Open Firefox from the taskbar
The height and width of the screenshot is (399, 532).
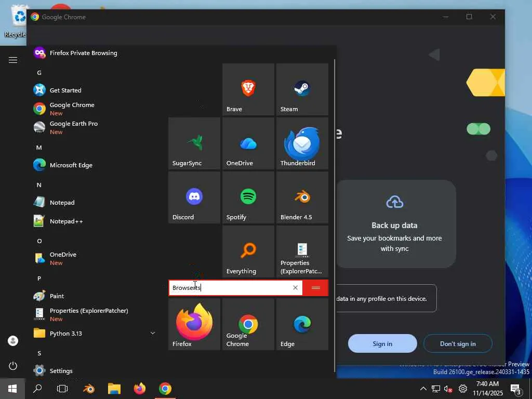click(139, 389)
